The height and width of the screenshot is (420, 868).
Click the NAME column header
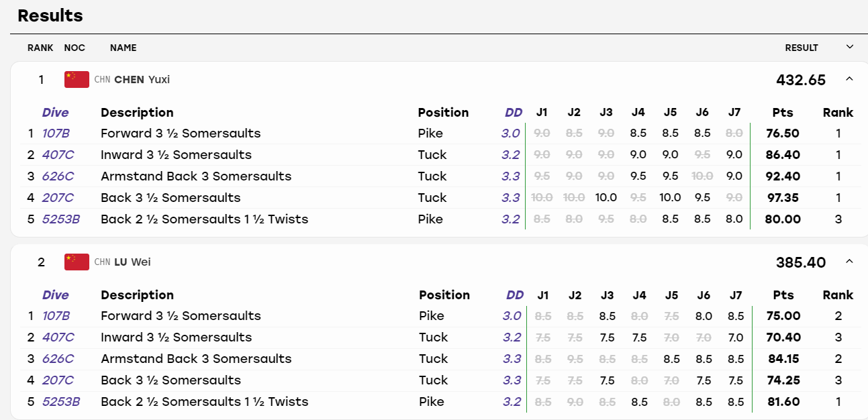point(124,48)
